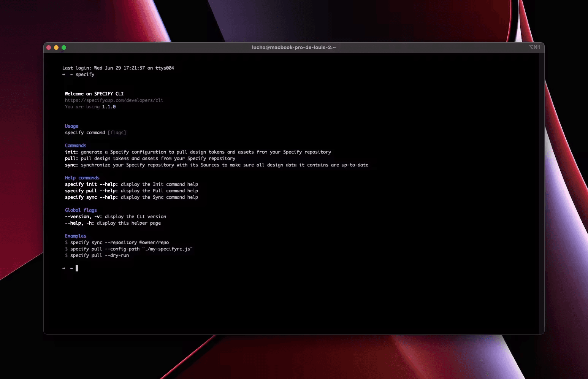Click the typed 'specify' command at prompt
Viewport: 588px width, 379px height.
pyautogui.click(x=85, y=75)
